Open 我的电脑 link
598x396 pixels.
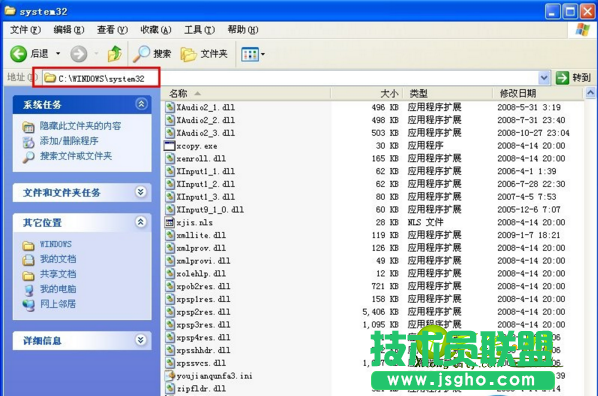58,289
